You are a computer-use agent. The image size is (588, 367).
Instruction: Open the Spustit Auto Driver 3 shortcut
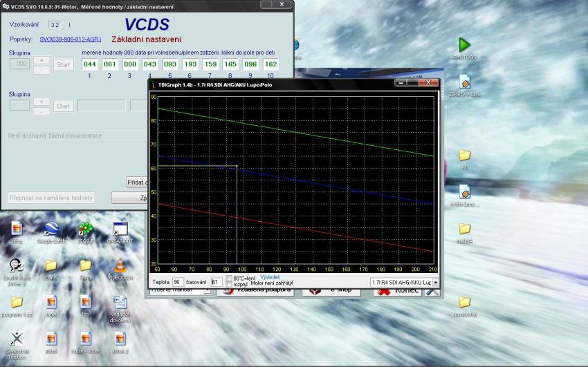pos(17,266)
